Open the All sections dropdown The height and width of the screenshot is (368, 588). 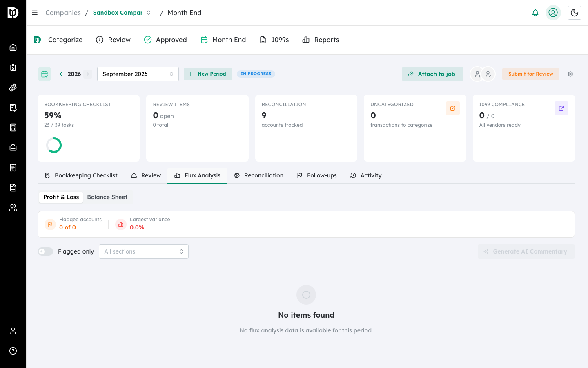(144, 251)
